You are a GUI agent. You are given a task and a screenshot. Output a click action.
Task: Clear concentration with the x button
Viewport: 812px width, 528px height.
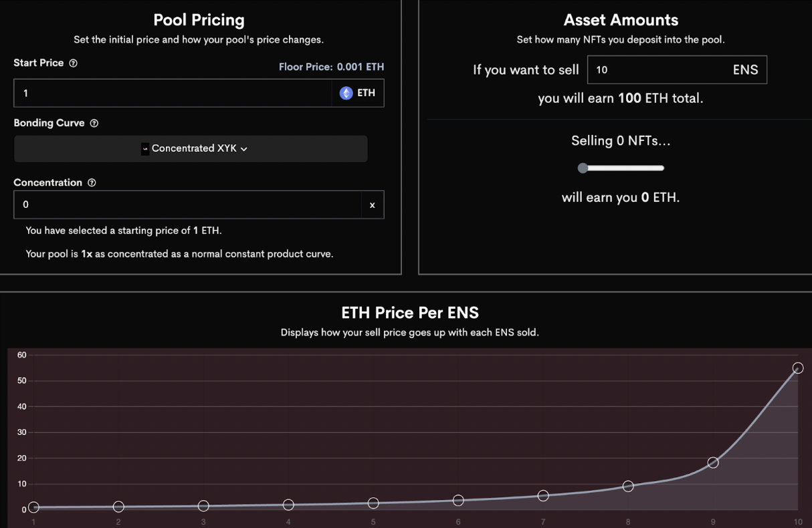point(373,205)
